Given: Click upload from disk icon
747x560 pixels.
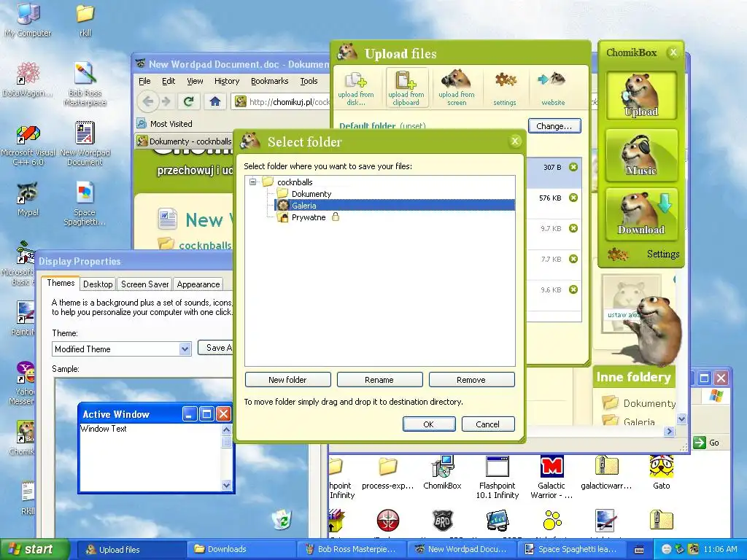Looking at the screenshot, I should pos(356,88).
